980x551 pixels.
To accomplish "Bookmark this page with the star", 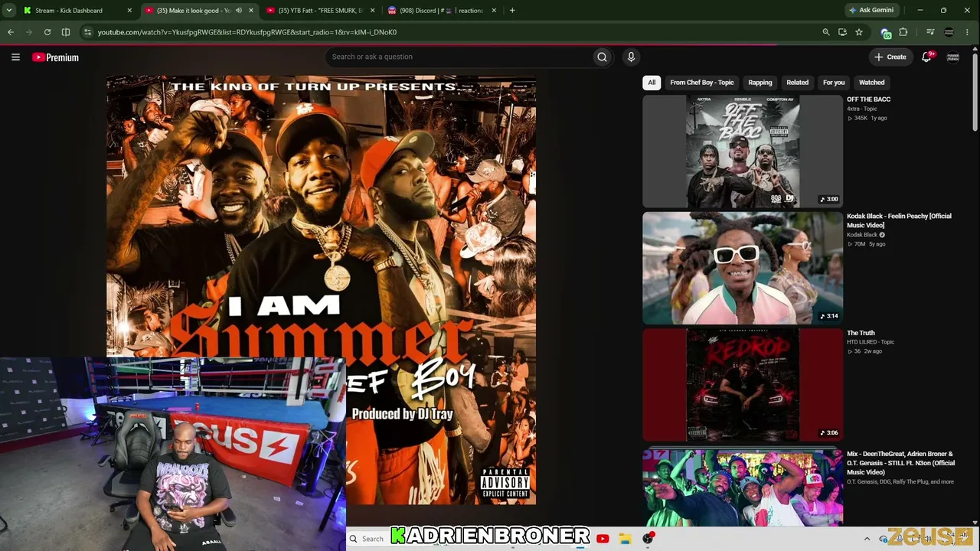I will [x=859, y=32].
